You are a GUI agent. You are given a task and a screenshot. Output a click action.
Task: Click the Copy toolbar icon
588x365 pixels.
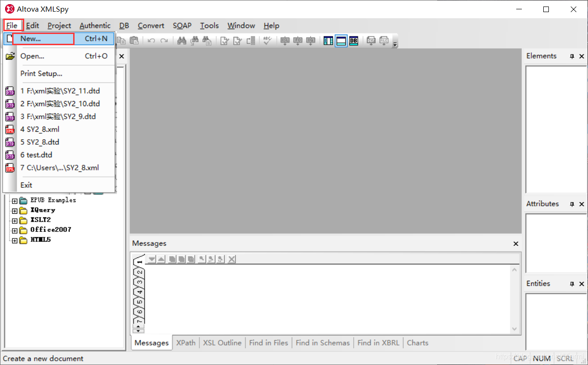pyautogui.click(x=121, y=41)
